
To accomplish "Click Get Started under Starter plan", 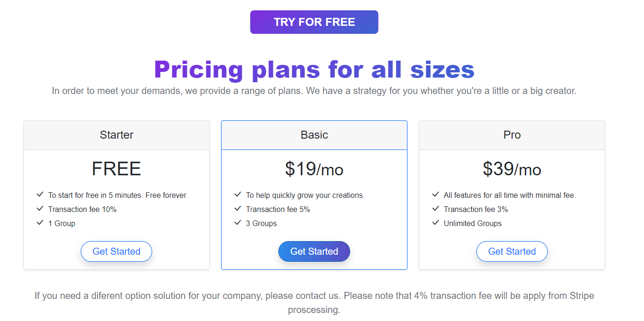I will pos(116,251).
